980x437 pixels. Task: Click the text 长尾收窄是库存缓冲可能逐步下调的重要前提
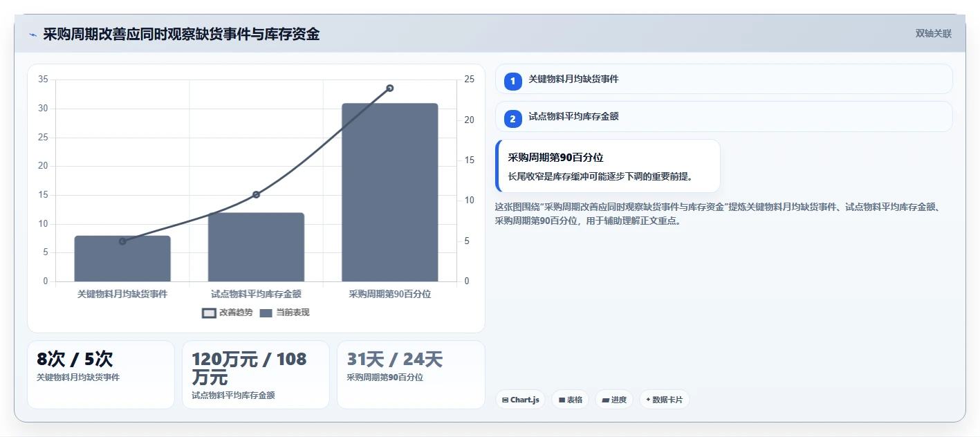pos(600,176)
